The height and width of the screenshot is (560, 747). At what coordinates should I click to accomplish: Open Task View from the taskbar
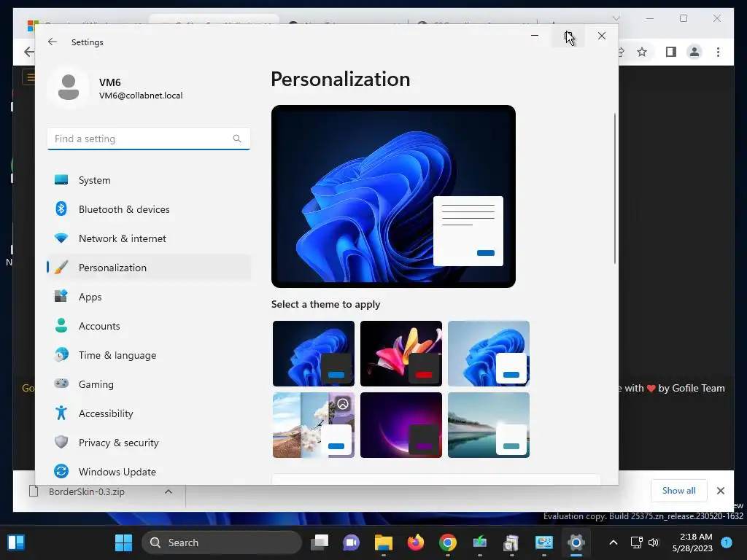point(320,542)
